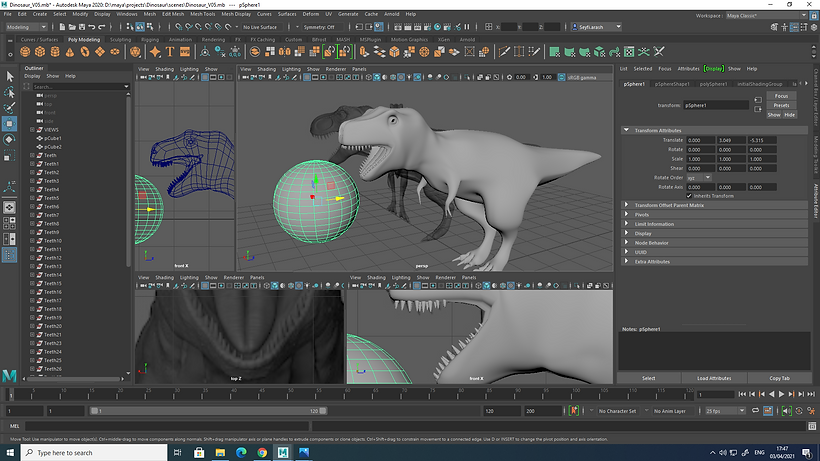The image size is (820, 461).
Task: Open the Modeling menu set dropdown
Action: pyautogui.click(x=26, y=27)
